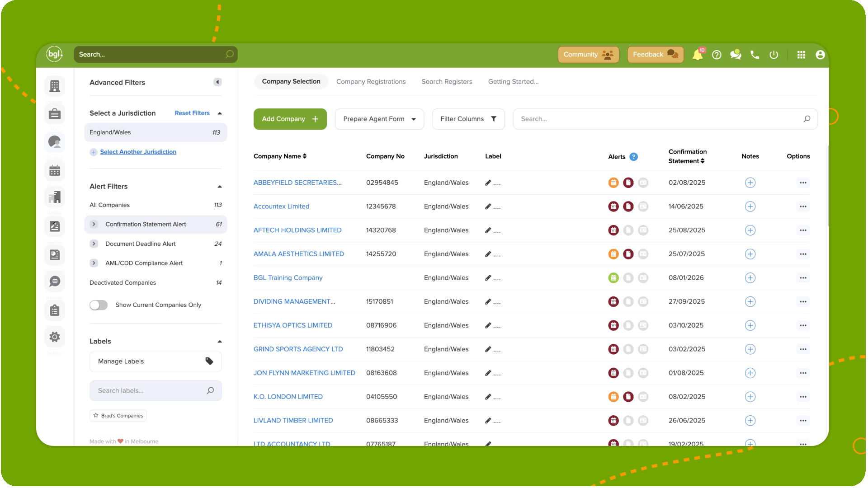The image size is (868, 488).
Task: Switch to Search Registers tab
Action: point(447,82)
